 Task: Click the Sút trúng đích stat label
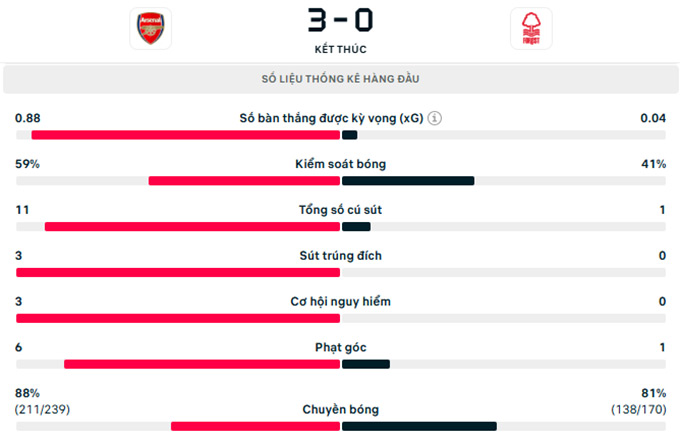(x=340, y=256)
